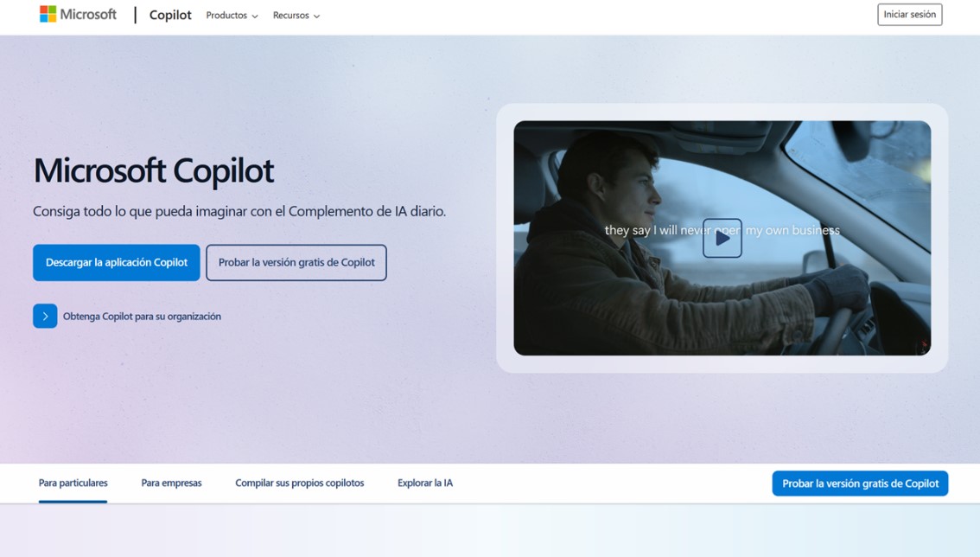980x557 pixels.
Task: Click the Copilot wordmark in the header
Action: [x=169, y=15]
